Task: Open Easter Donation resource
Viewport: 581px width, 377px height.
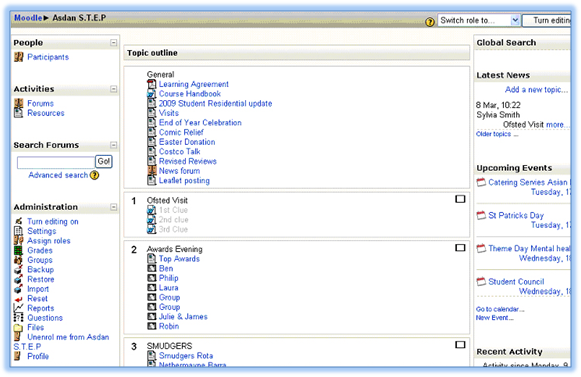Action: tap(187, 142)
